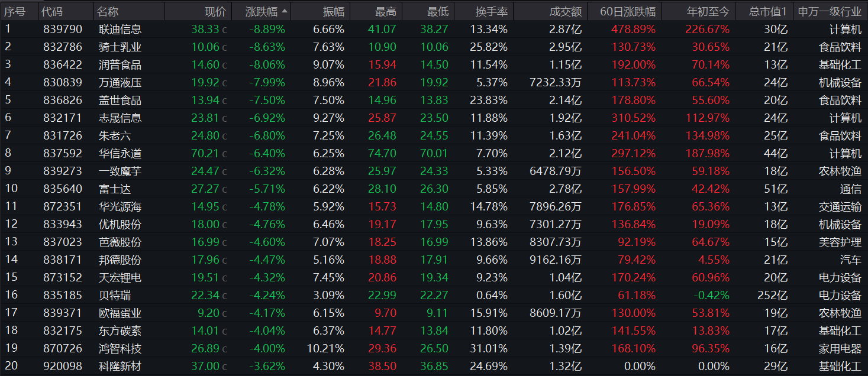Sort stocks by the 振幅 header
868x376 pixels.
pos(334,11)
